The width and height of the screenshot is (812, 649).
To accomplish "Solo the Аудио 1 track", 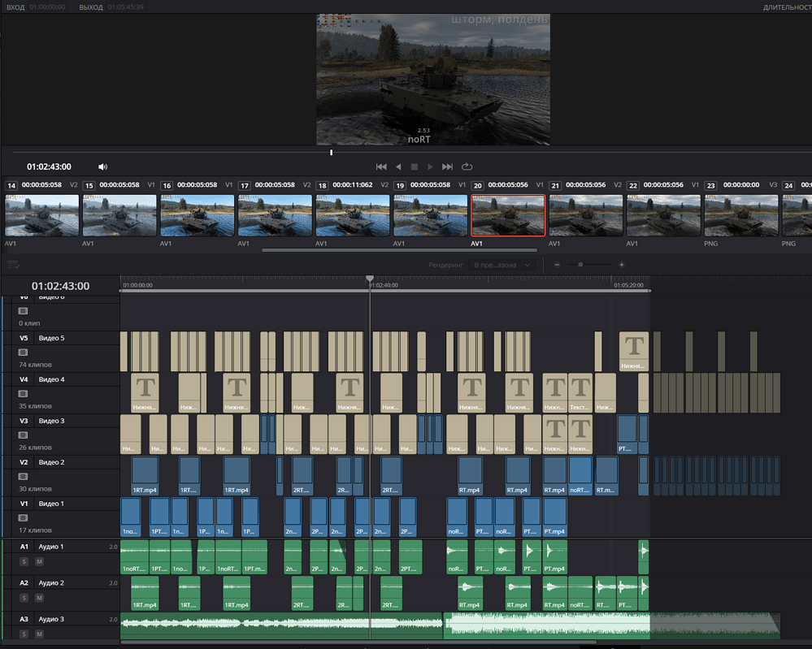I will [x=24, y=562].
